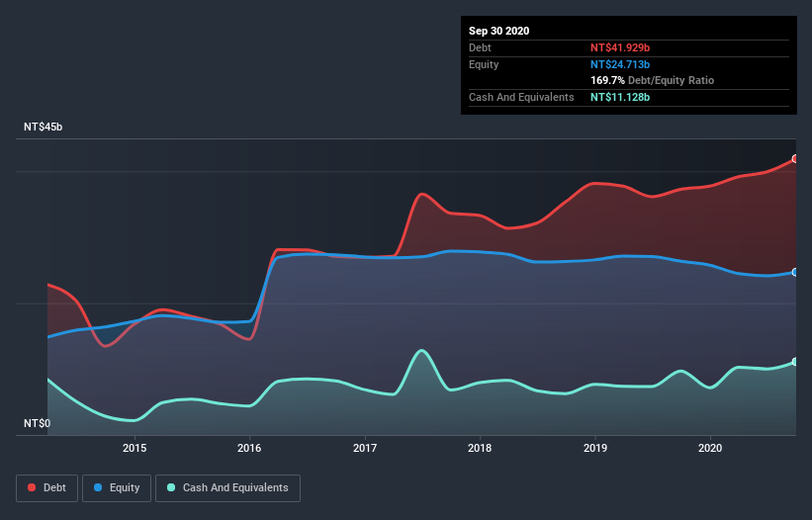Viewport: 812px width, 520px height.
Task: Click the NT$11.128b cash value
Action: pos(620,97)
